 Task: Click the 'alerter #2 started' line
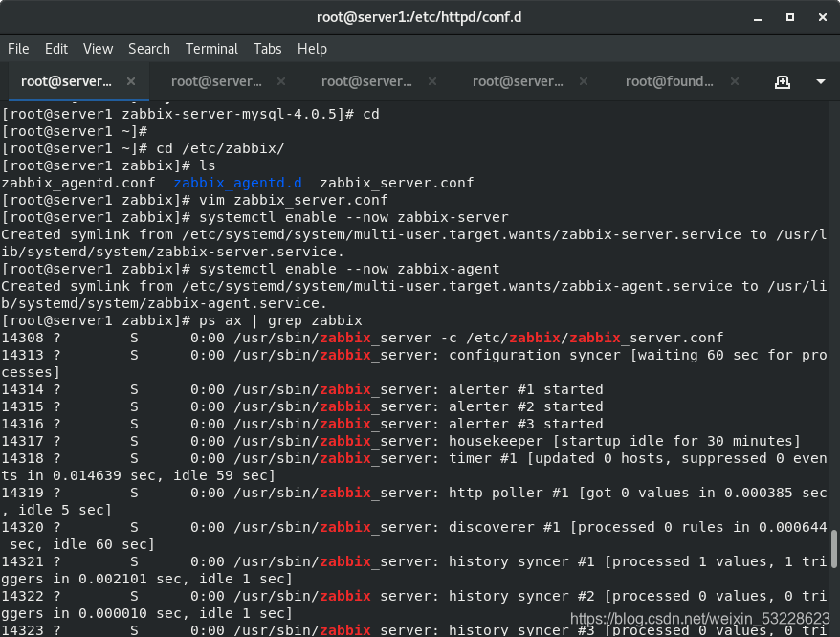(x=302, y=406)
